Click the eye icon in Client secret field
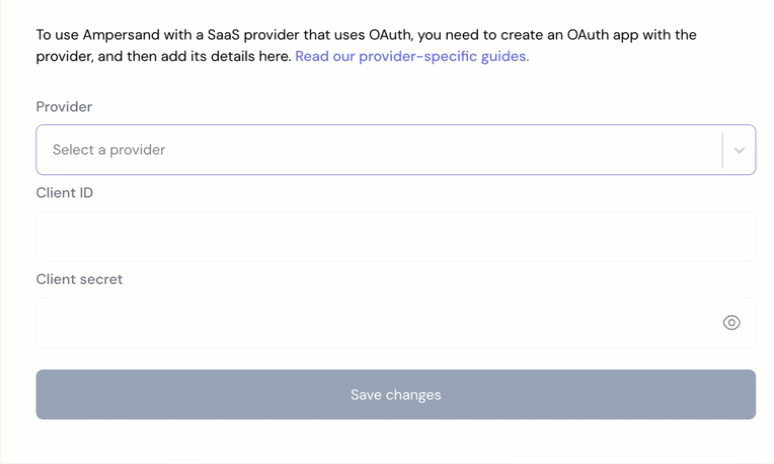Image resolution: width=774 pixels, height=464 pixels. [x=731, y=322]
